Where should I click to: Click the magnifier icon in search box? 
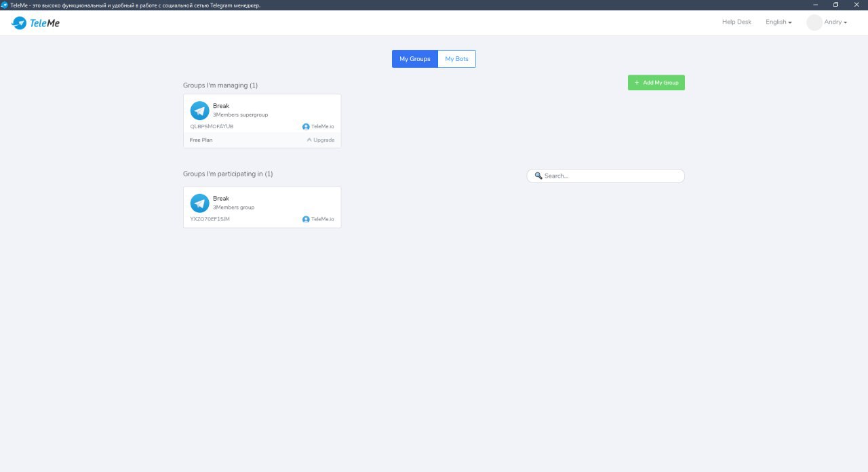pyautogui.click(x=538, y=176)
